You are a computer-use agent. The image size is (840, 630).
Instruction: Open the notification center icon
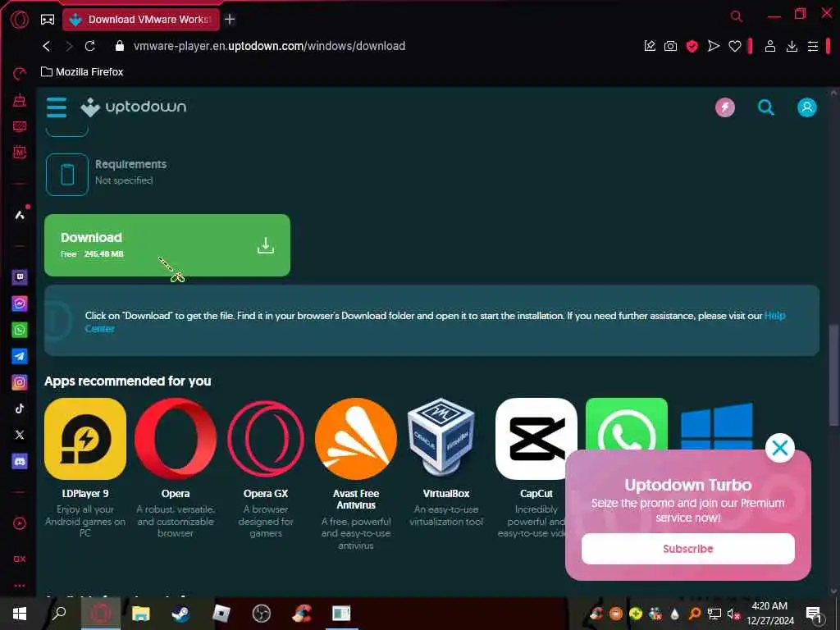tap(814, 614)
